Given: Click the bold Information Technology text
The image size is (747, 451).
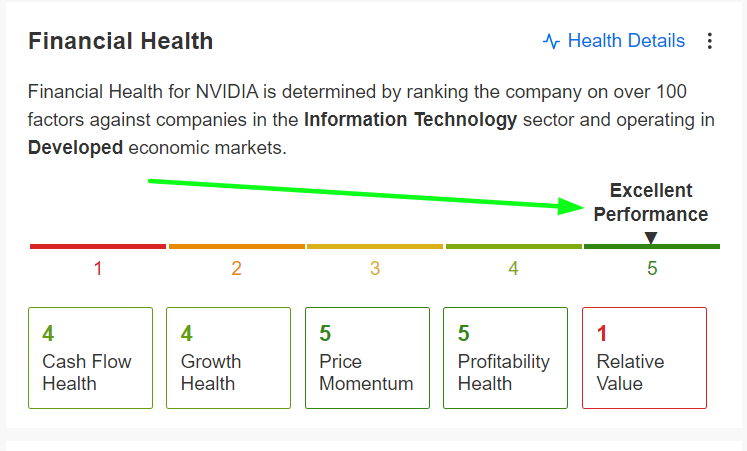Looking at the screenshot, I should pos(410,120).
